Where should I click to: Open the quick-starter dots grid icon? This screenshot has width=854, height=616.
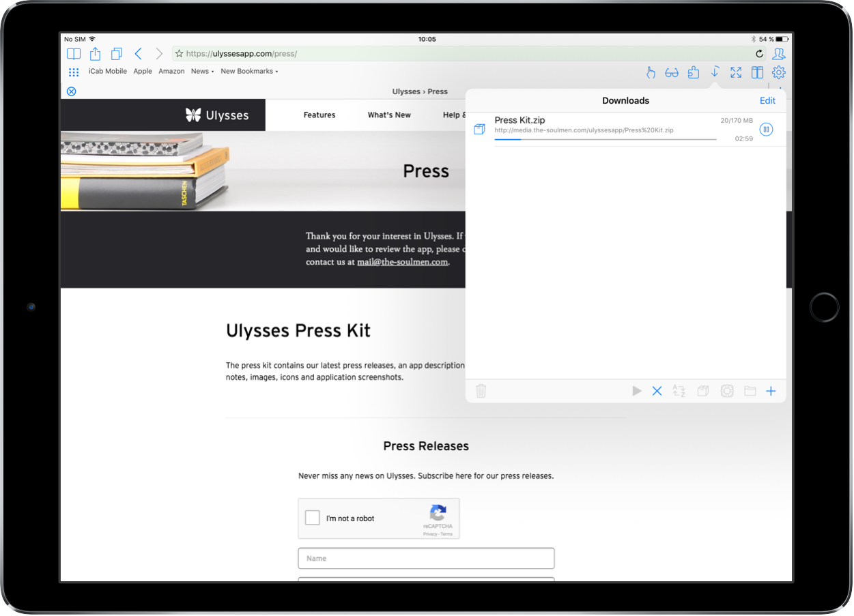(x=74, y=72)
